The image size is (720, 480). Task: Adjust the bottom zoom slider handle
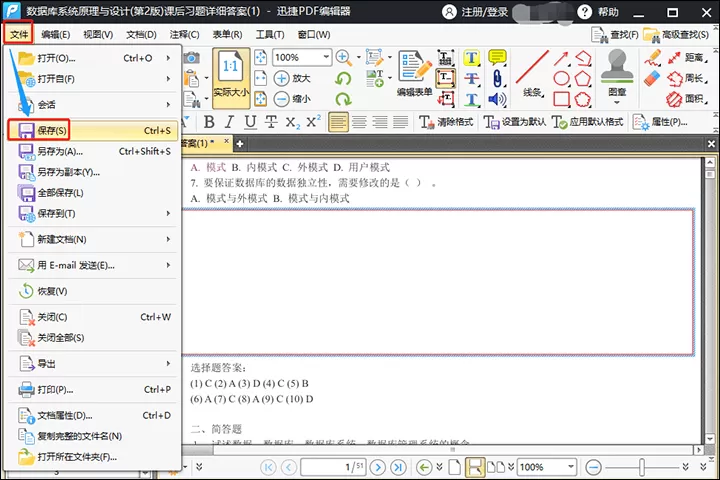pyautogui.click(x=641, y=467)
